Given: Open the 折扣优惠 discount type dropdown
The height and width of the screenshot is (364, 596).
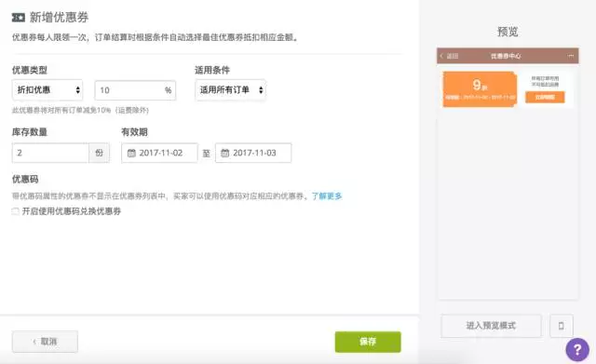Looking at the screenshot, I should coord(47,90).
